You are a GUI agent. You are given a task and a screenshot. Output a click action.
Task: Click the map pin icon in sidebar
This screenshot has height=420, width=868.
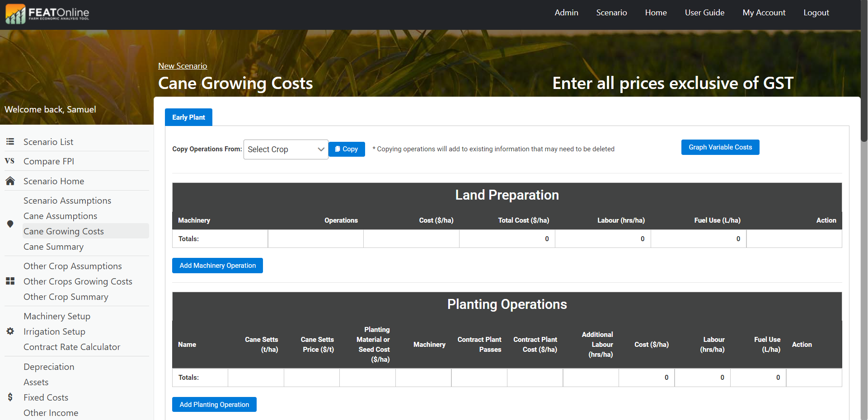10,224
